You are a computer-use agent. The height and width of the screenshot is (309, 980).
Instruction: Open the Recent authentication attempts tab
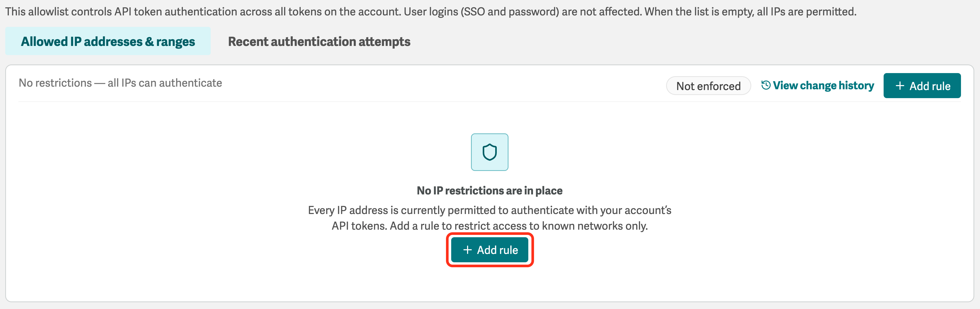coord(319,41)
